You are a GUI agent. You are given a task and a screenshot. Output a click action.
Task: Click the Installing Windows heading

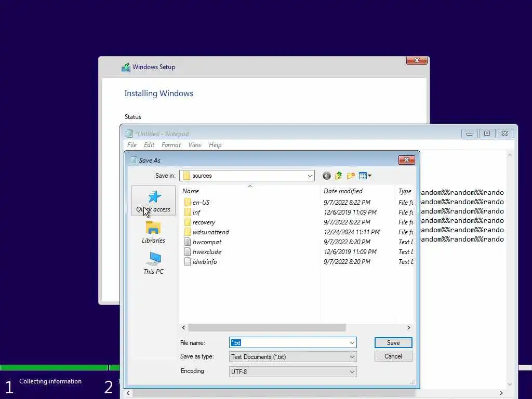(158, 94)
